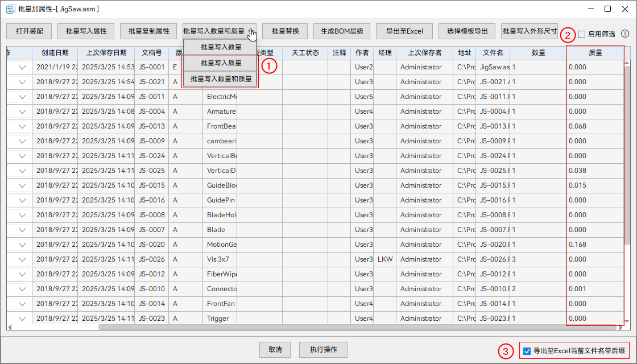
Task: Toggle 导出至Excel当前文件名带后缀 checkbox
Action: 527,351
